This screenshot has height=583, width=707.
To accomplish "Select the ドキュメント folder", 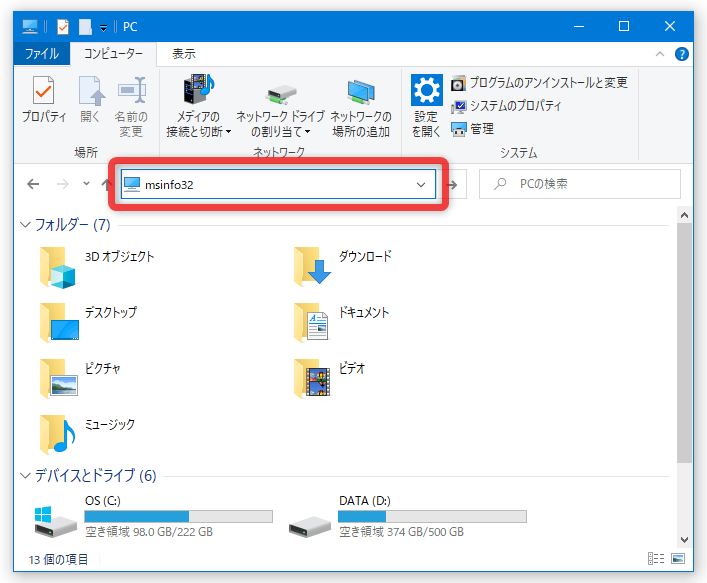I will tap(341, 323).
